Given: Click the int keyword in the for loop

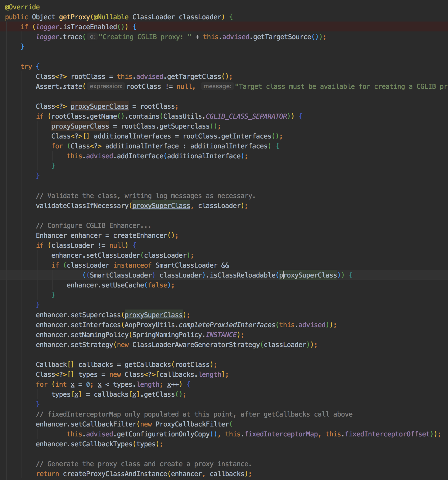Looking at the screenshot, I should point(61,384).
